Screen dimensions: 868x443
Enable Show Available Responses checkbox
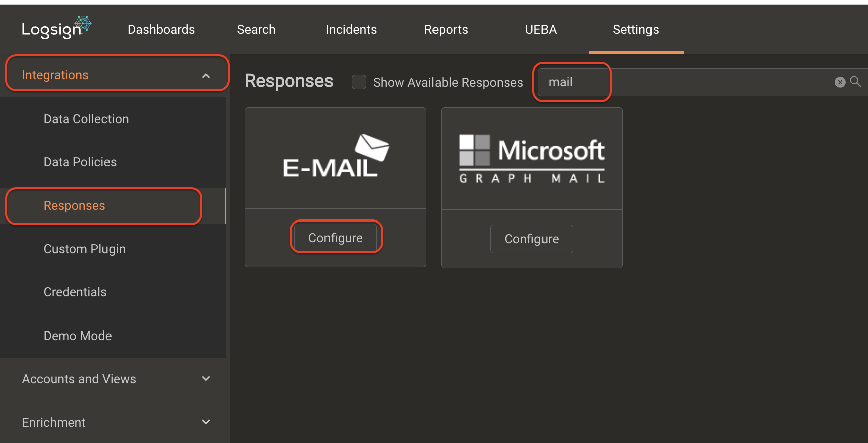(x=359, y=82)
